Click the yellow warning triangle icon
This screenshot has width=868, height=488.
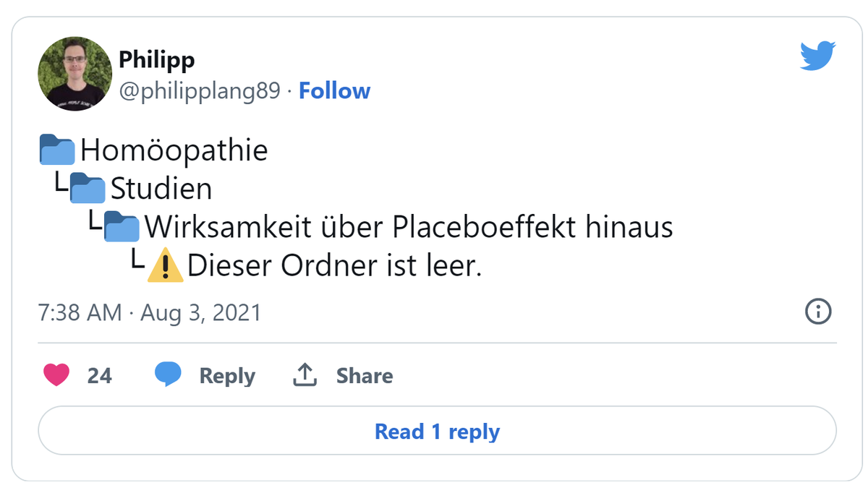pos(165,267)
